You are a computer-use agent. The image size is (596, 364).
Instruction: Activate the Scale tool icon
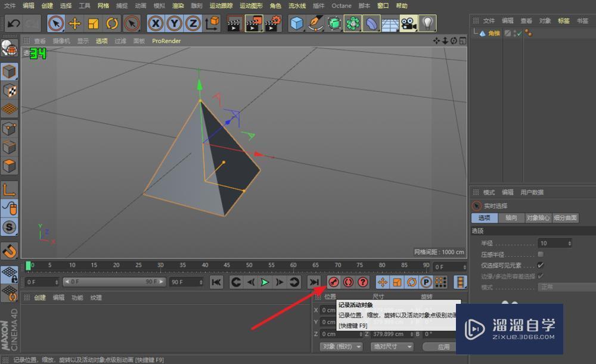coord(94,24)
